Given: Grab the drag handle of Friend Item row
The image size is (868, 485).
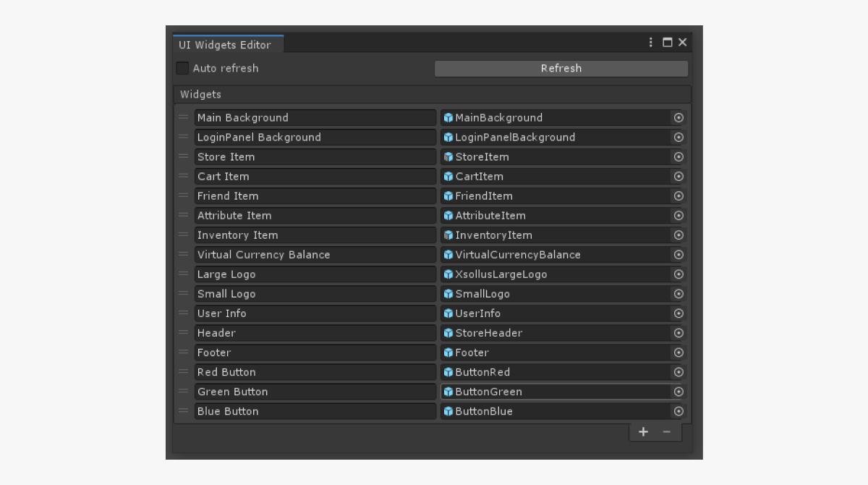Looking at the screenshot, I should [184, 196].
